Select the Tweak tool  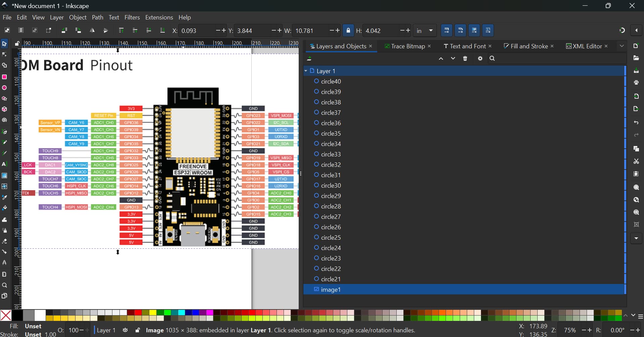[4, 220]
